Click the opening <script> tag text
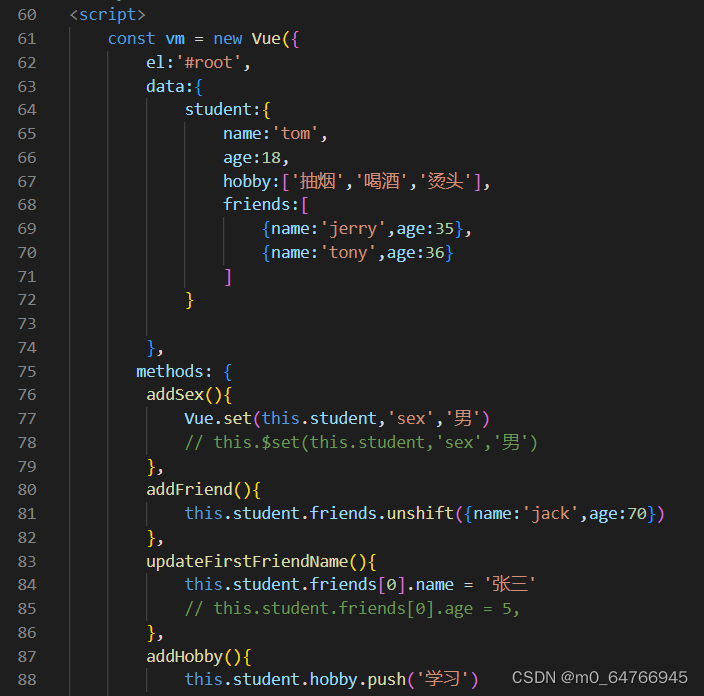Screen dimensions: 704x696 point(108,15)
